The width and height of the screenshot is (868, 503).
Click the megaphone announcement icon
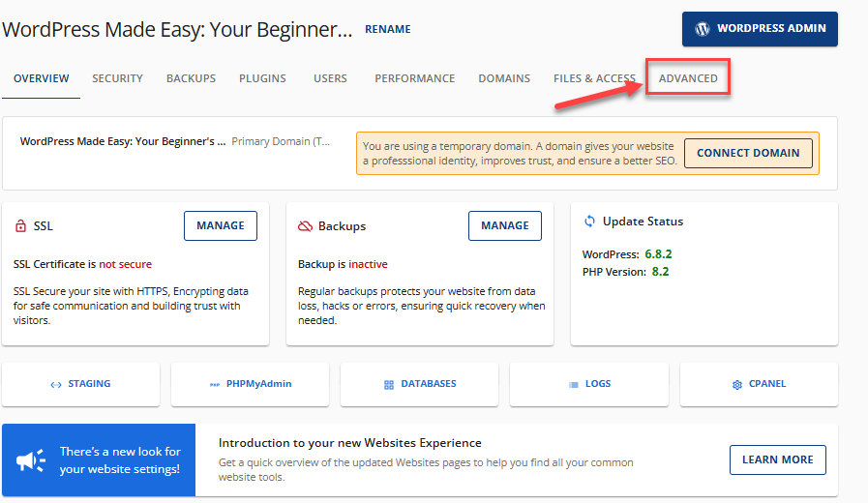click(x=31, y=460)
